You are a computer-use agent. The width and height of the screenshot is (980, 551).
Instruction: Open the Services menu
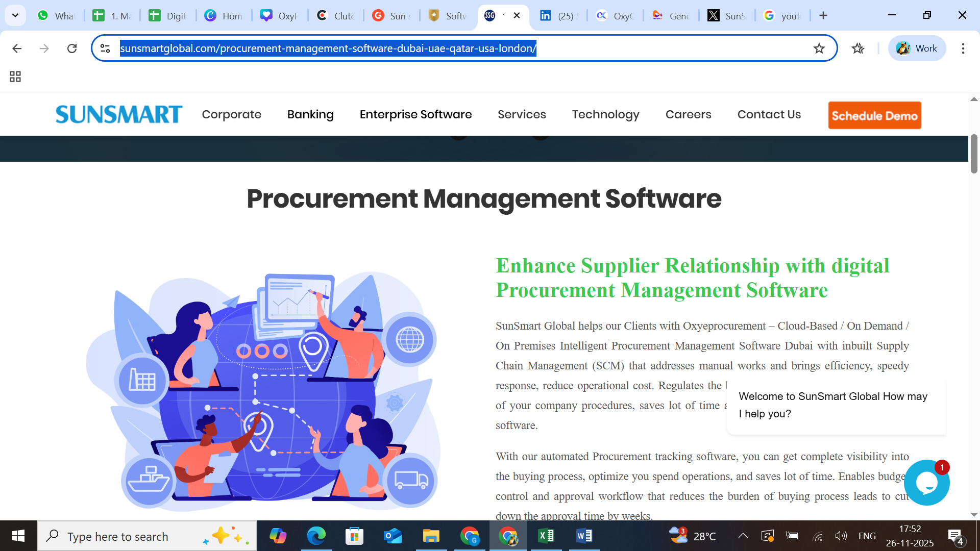(522, 114)
